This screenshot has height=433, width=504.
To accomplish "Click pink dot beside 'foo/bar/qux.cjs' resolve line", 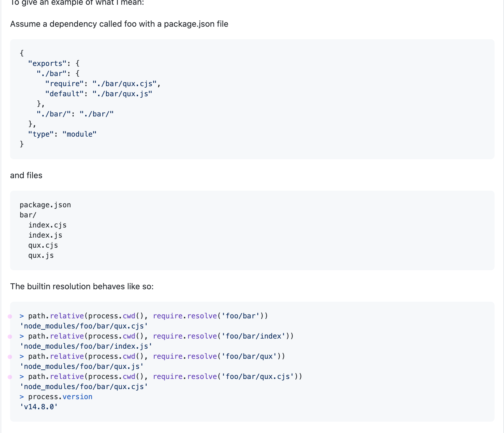I will (x=10, y=377).
